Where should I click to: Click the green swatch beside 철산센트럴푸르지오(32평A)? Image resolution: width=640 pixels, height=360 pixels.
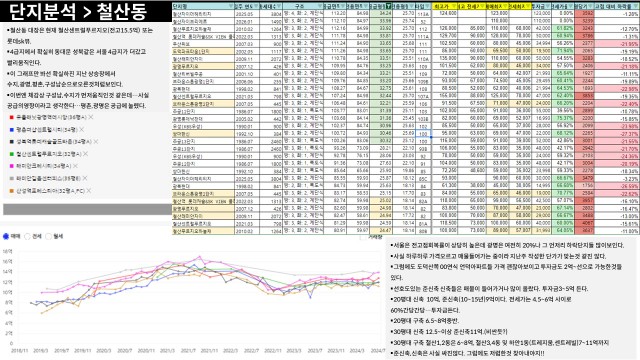tap(11, 154)
